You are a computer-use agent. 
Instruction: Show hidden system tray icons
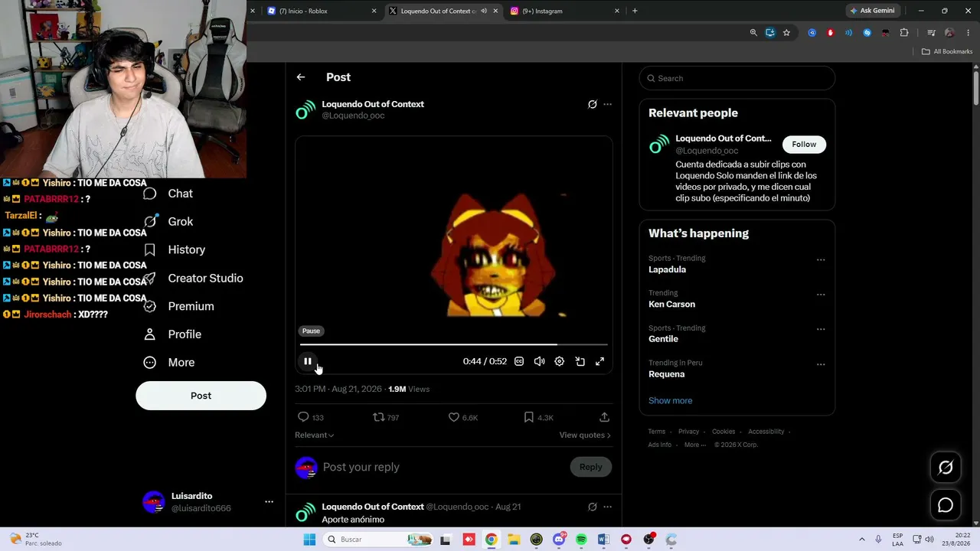point(861,540)
